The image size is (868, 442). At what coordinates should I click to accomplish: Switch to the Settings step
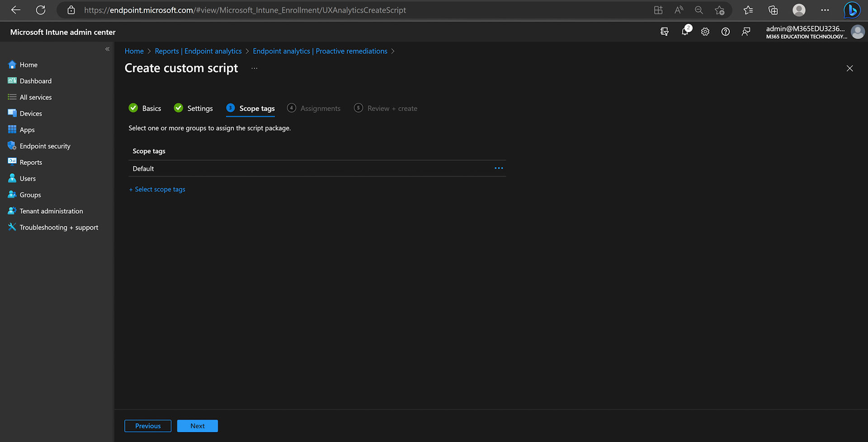click(193, 108)
